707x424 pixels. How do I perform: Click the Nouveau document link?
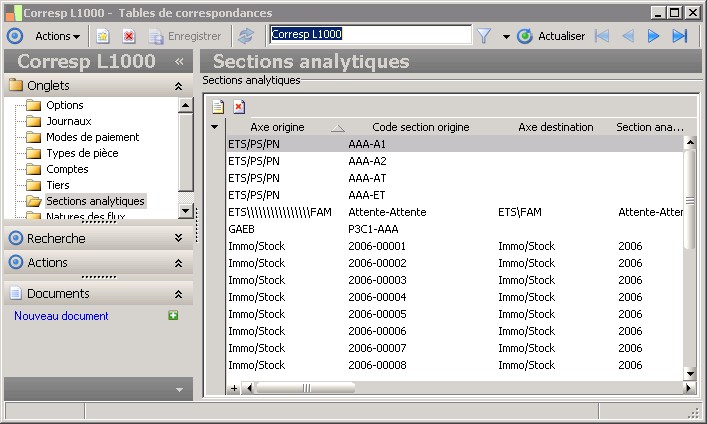pos(61,316)
